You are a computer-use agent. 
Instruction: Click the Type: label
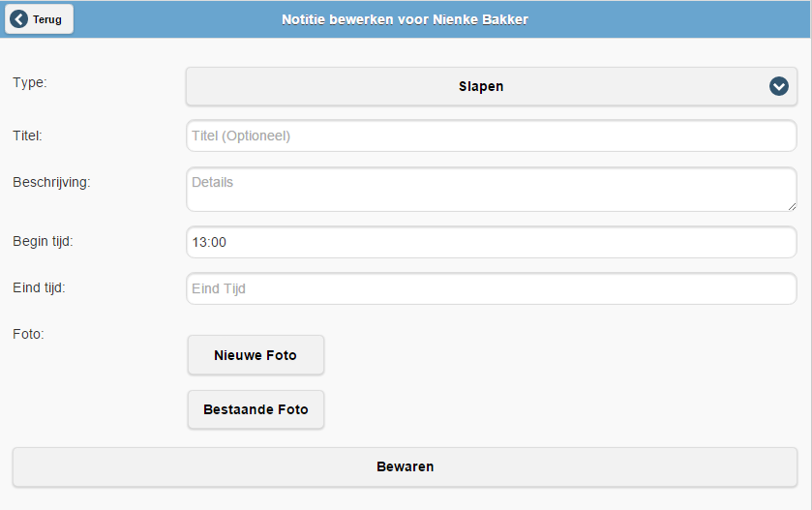30,83
